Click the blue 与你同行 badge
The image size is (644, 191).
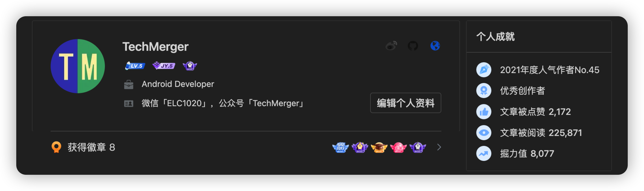point(340,147)
